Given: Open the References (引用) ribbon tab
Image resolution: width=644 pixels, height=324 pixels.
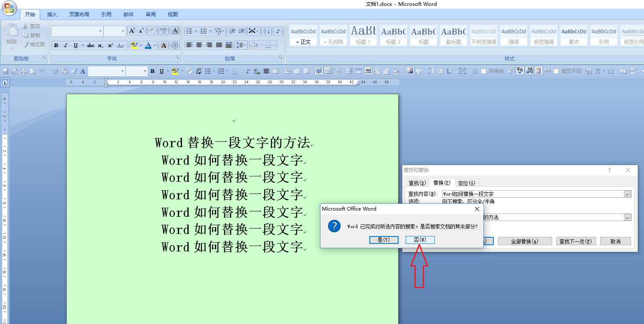Looking at the screenshot, I should [x=106, y=15].
